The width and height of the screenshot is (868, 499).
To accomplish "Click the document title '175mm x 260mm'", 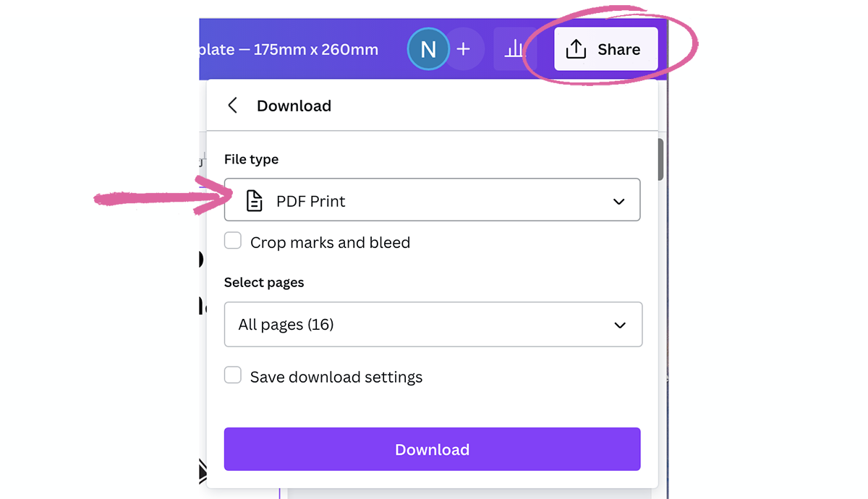I will click(315, 50).
